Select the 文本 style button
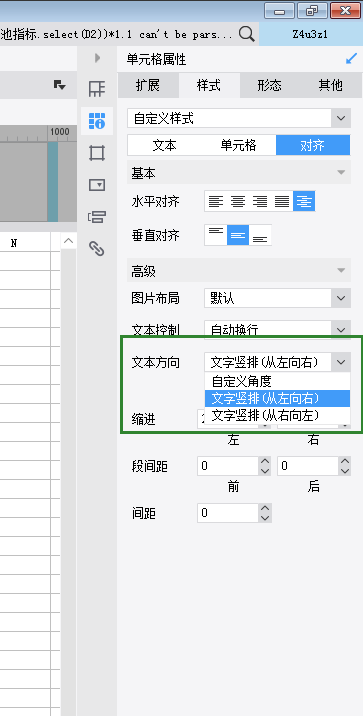Screen dimensions: 363x716 (164, 145)
